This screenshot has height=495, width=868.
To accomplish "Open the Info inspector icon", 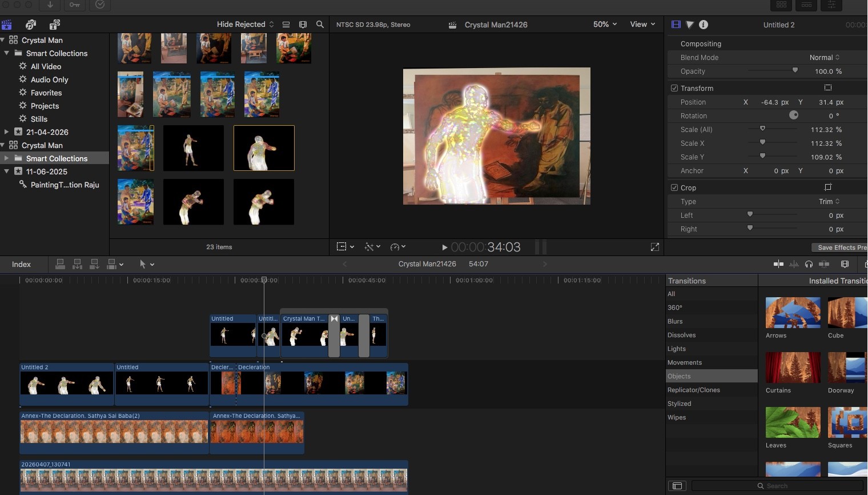I will coord(704,25).
